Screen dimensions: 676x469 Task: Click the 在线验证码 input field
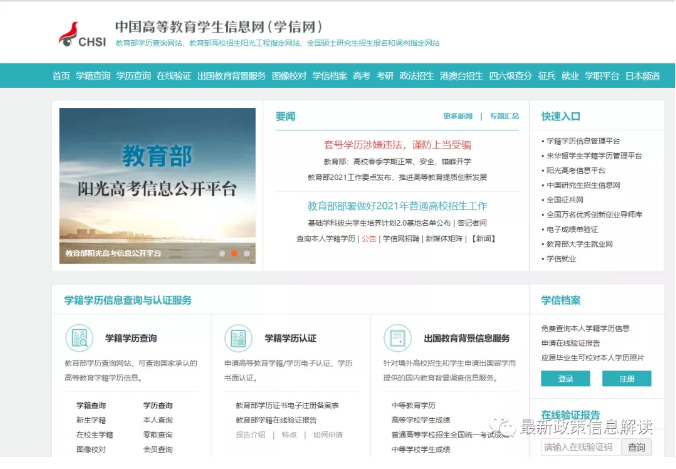[x=581, y=447]
